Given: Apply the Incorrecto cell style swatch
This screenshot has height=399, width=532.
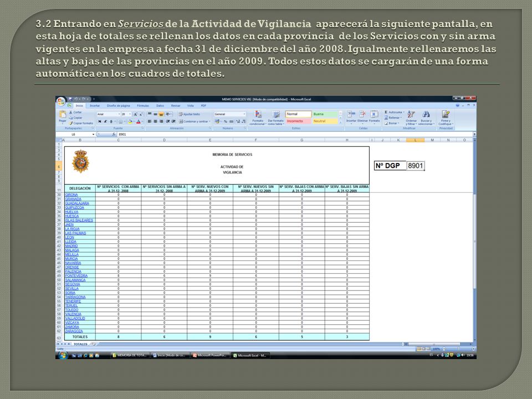Looking at the screenshot, I should point(298,121).
